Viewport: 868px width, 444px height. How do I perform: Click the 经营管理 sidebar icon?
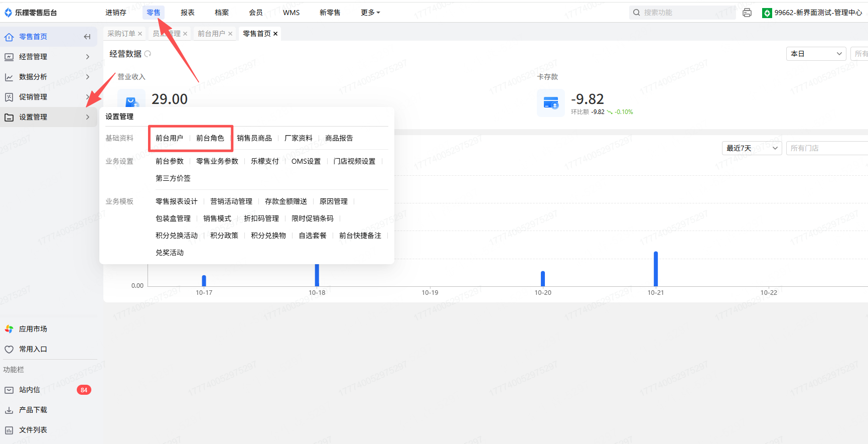click(x=9, y=57)
